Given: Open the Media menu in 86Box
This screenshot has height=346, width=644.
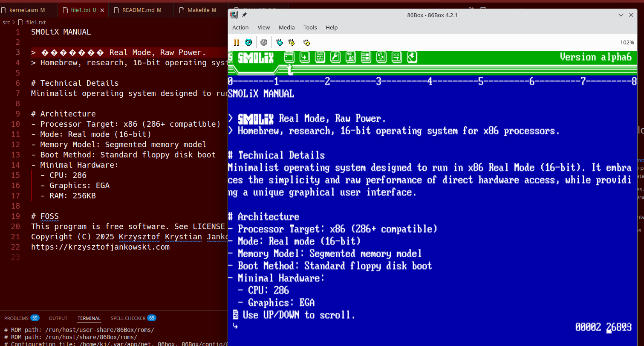Looking at the screenshot, I should pos(287,27).
